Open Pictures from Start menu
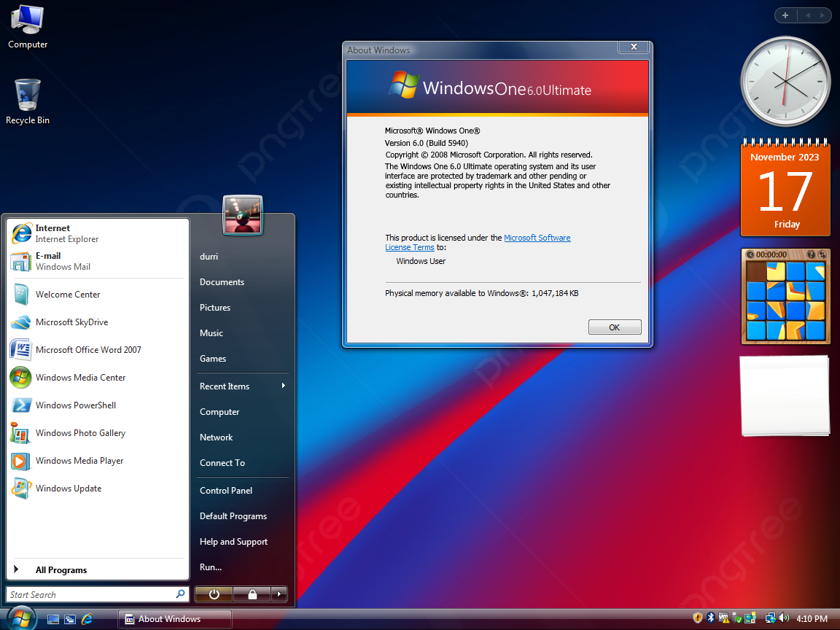 pos(241,308)
